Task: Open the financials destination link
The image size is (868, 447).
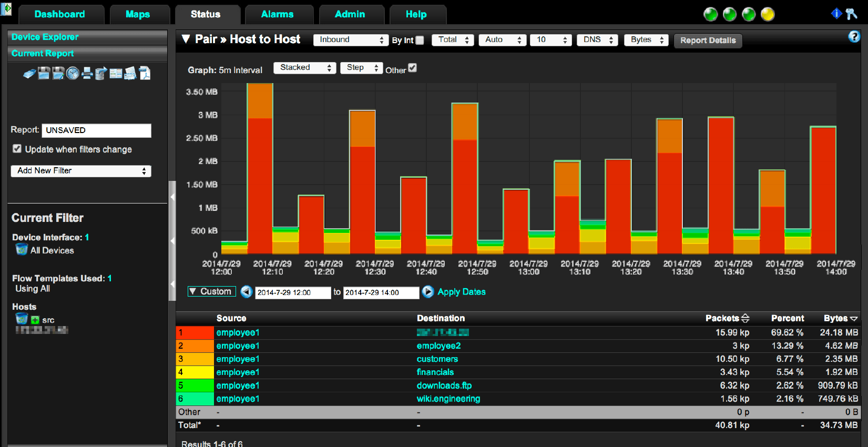Action: [435, 372]
